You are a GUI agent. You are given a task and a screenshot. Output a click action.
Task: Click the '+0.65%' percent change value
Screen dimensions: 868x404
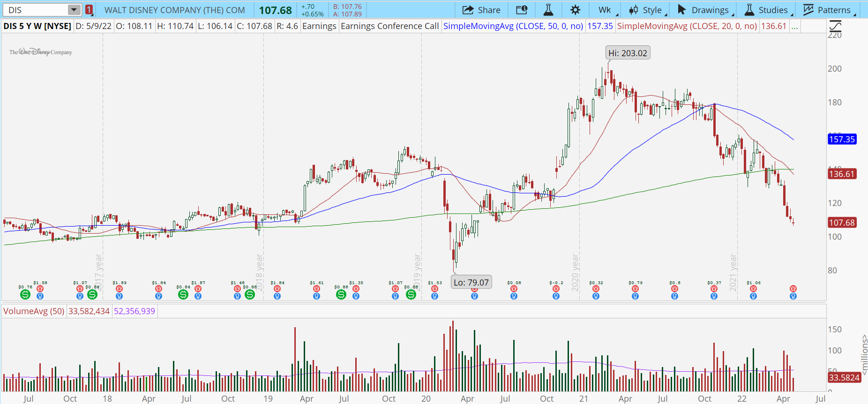coord(312,14)
